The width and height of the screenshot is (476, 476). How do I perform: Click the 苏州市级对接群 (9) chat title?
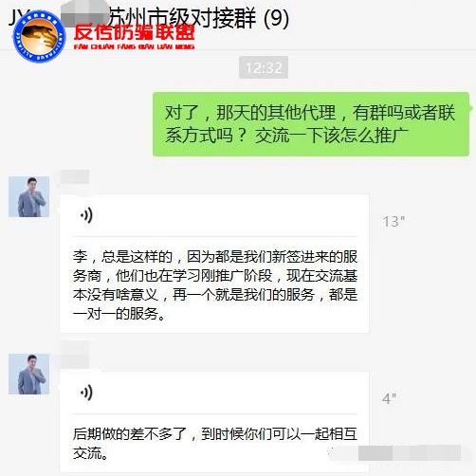[x=198, y=18]
